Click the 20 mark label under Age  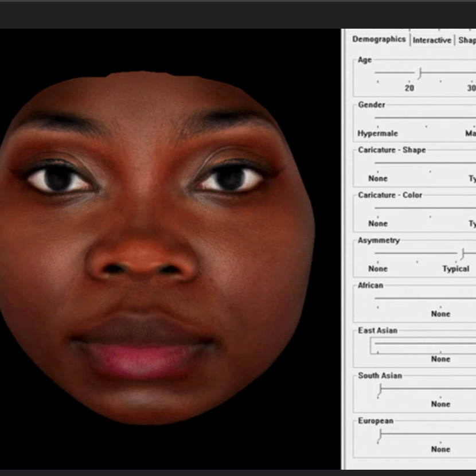(409, 88)
